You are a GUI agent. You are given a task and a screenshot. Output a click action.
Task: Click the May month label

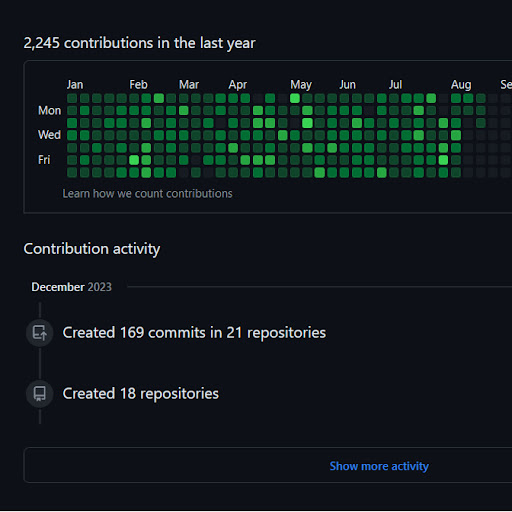[x=301, y=85]
